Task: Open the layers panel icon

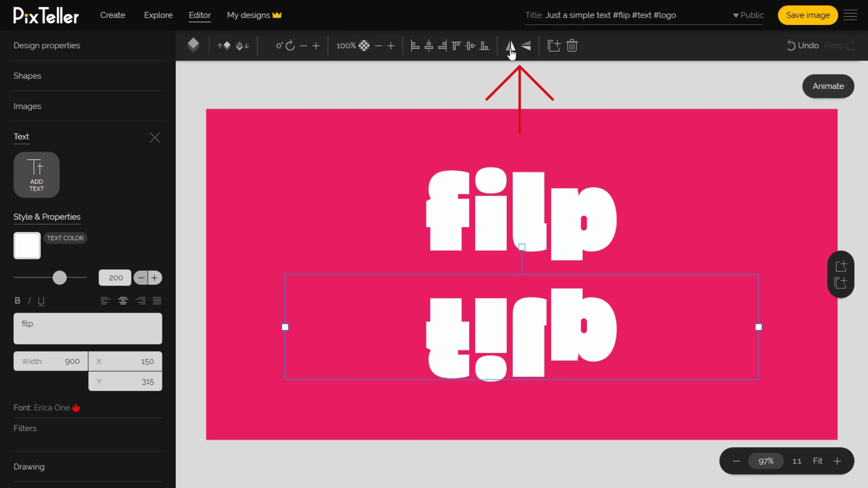Action: (x=193, y=45)
